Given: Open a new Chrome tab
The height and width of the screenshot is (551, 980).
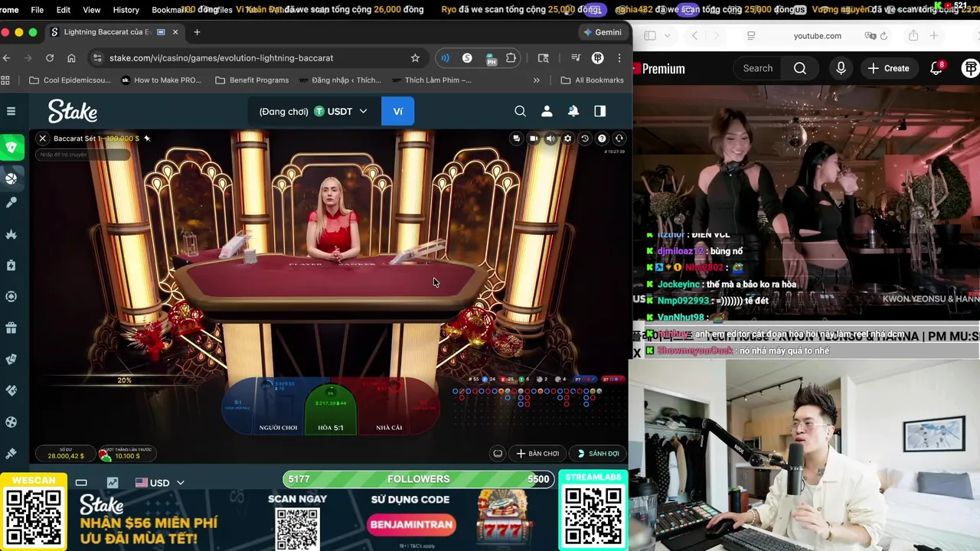Looking at the screenshot, I should 197,32.
